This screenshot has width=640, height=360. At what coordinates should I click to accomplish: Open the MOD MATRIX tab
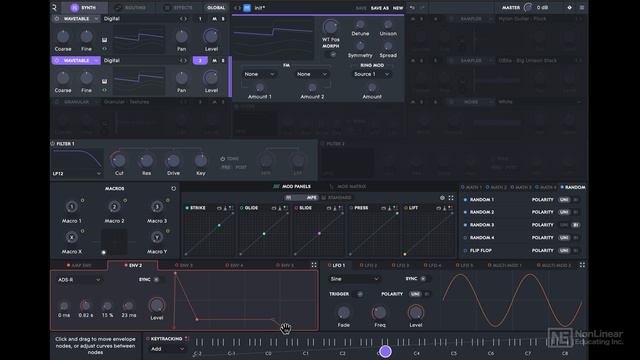(348, 187)
